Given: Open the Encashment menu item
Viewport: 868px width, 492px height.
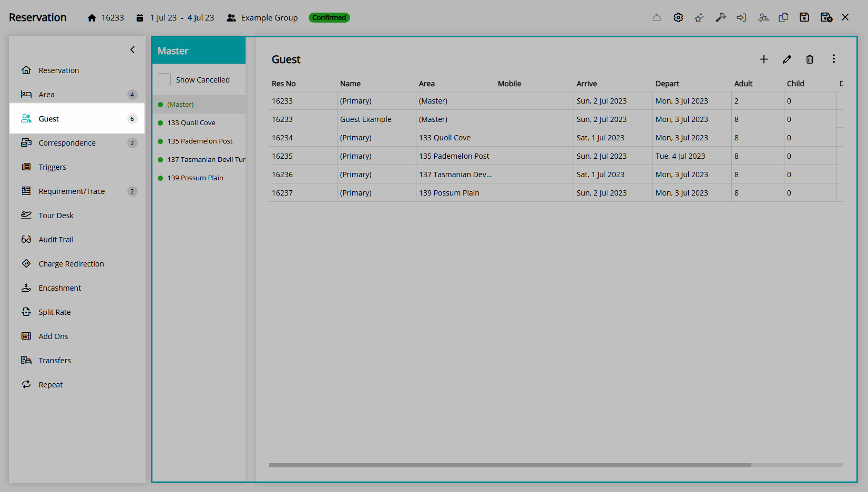Looking at the screenshot, I should pyautogui.click(x=77, y=288).
